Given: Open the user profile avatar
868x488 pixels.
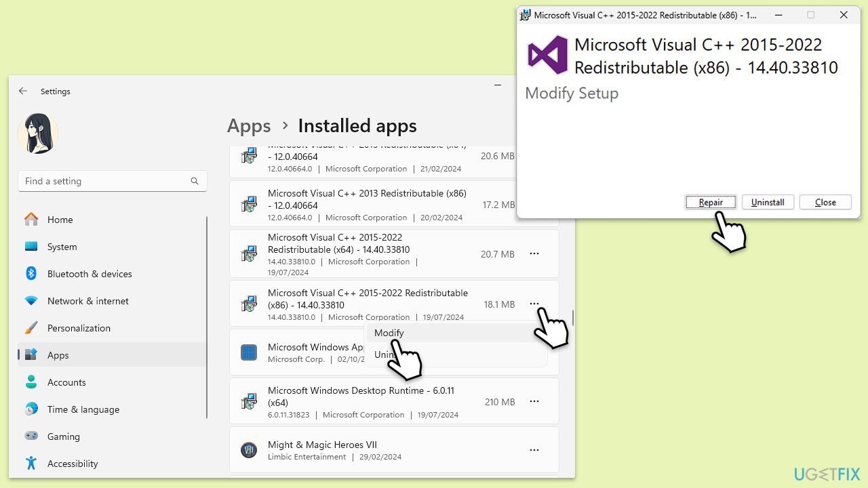Looking at the screenshot, I should click(38, 134).
